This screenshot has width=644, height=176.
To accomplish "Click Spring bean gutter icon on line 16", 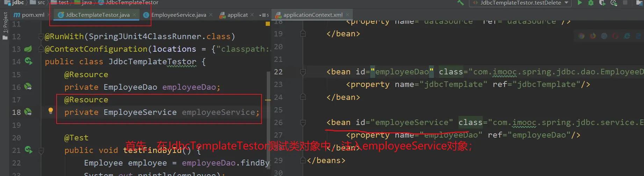I will [28, 87].
